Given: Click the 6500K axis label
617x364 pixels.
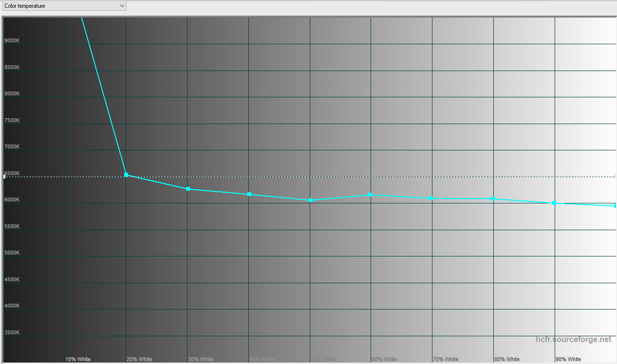Looking at the screenshot, I should coord(12,173).
